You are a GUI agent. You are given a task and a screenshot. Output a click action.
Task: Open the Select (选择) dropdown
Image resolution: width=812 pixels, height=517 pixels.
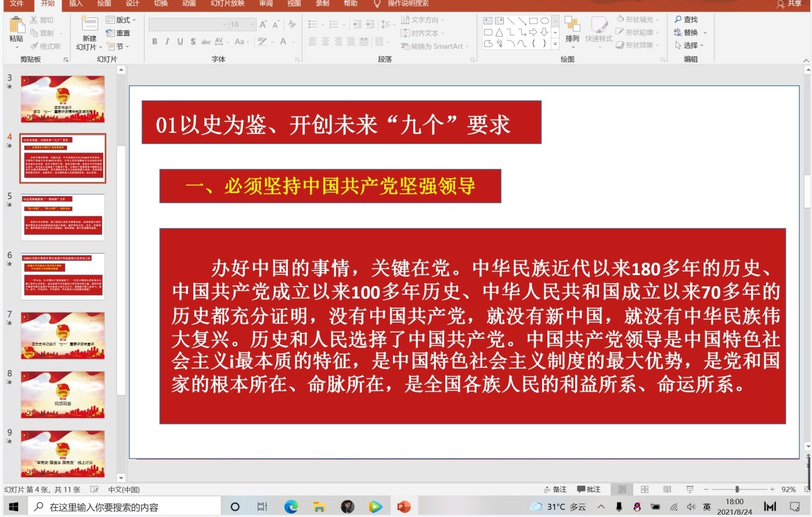click(x=690, y=45)
